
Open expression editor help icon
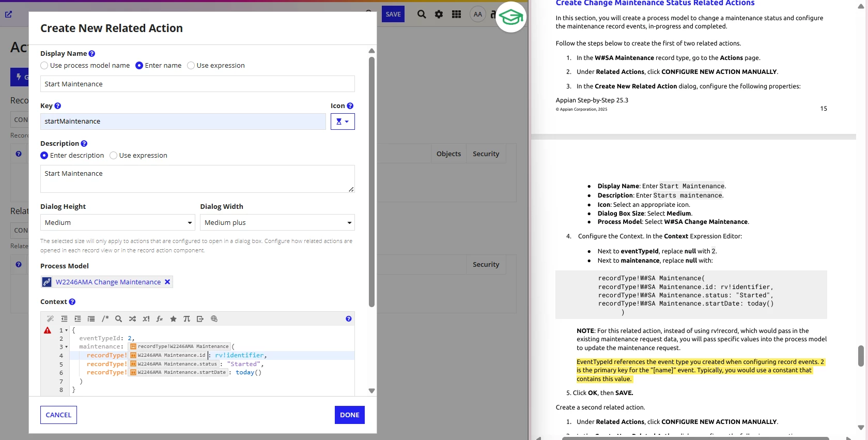[349, 319]
